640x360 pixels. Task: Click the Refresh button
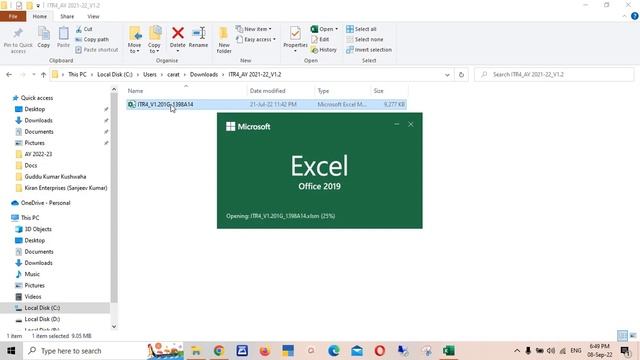(461, 75)
